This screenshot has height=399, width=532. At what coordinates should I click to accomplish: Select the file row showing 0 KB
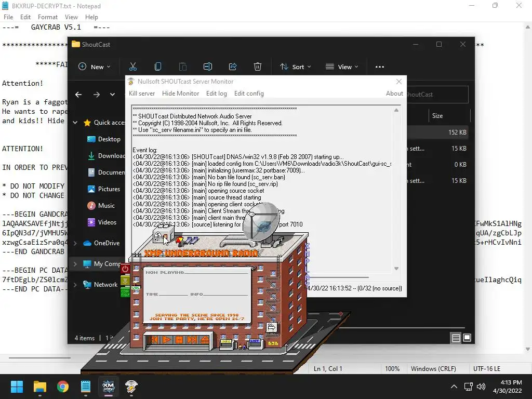(x=438, y=165)
